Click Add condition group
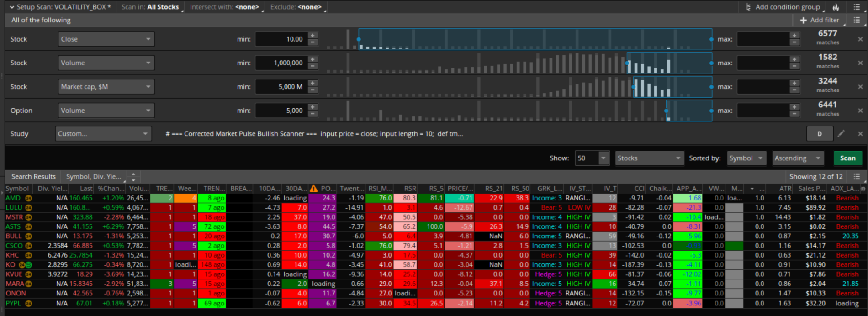The image size is (868, 316). (785, 7)
